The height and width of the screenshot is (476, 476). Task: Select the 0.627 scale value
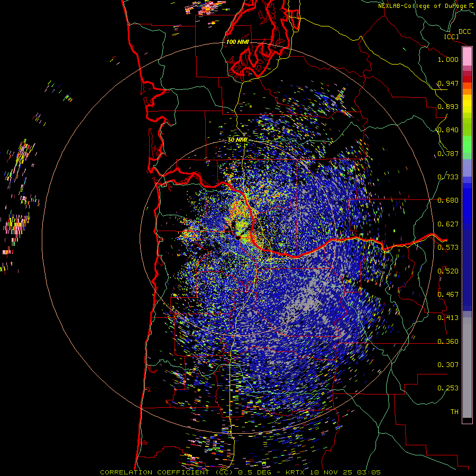pyautogui.click(x=448, y=224)
